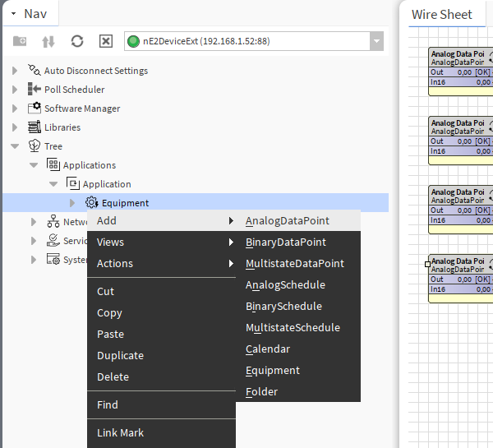This screenshot has height=448, width=493.
Task: Click the nE2DeviceExt station address field
Action: tap(247, 41)
